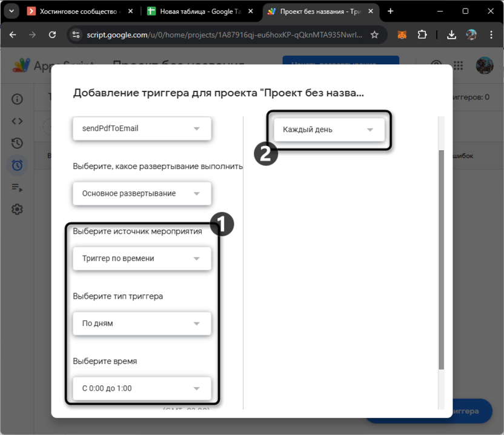Open the tab search dropdown arrow
This screenshot has width=504, height=435.
12,12
